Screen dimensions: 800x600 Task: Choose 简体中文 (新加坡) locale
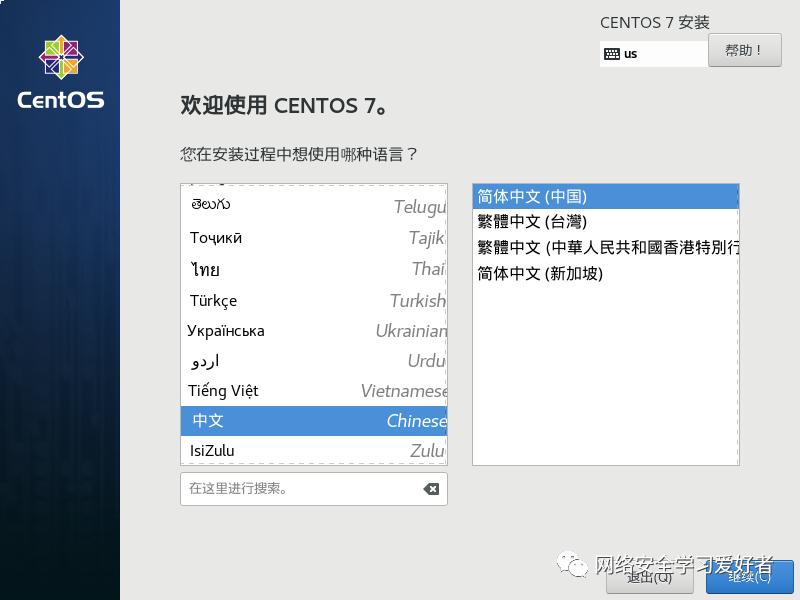click(x=605, y=273)
